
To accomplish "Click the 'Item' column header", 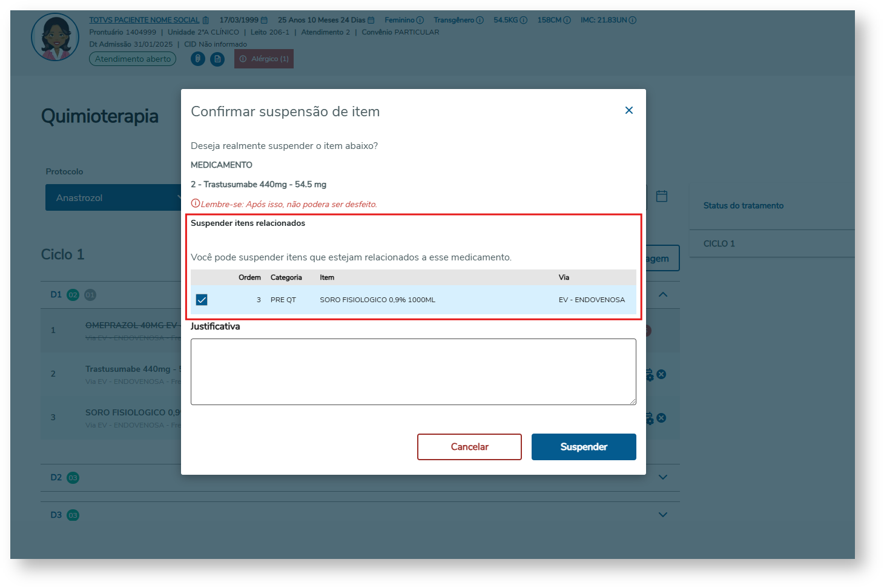I will coord(327,277).
